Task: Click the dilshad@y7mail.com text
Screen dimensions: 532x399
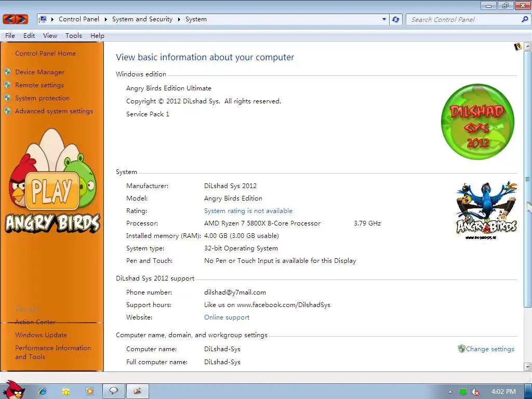Action: pyautogui.click(x=235, y=292)
